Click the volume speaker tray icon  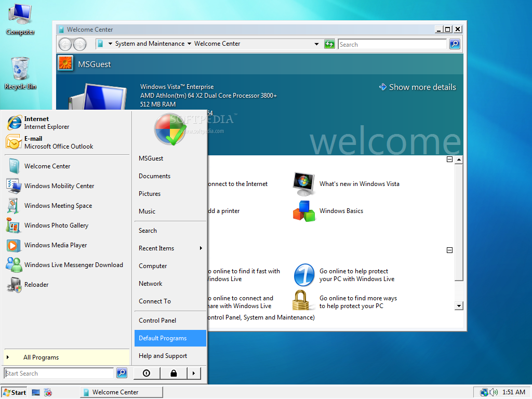(494, 393)
